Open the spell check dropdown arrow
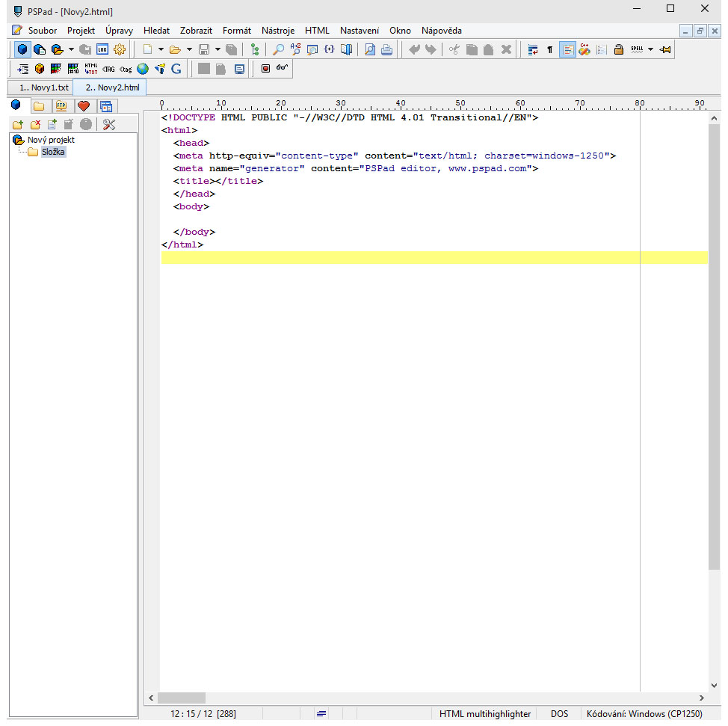This screenshot has width=728, height=726. (x=650, y=50)
